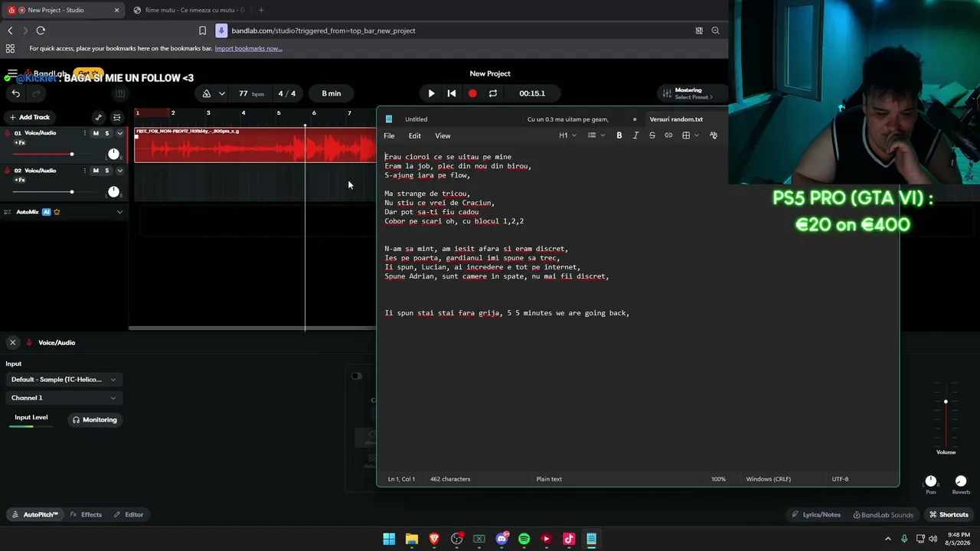This screenshot has height=551, width=980.
Task: Open File Explorer from the taskbar
Action: (x=411, y=539)
